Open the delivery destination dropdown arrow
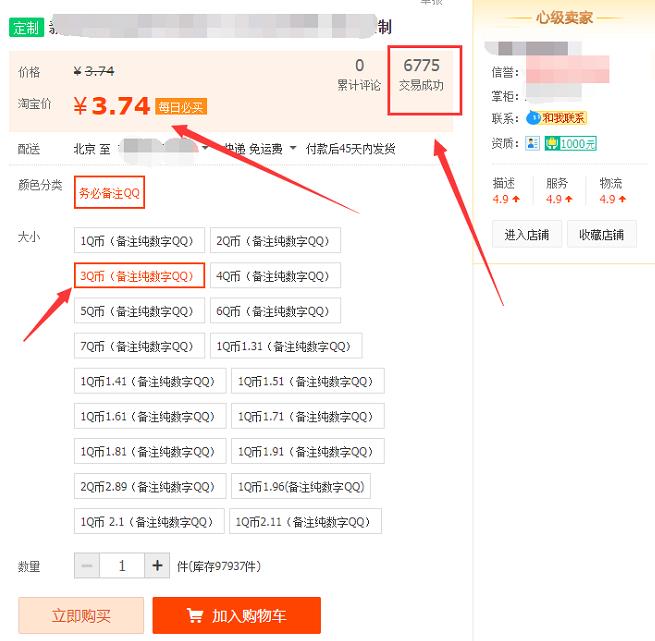 pos(205,148)
